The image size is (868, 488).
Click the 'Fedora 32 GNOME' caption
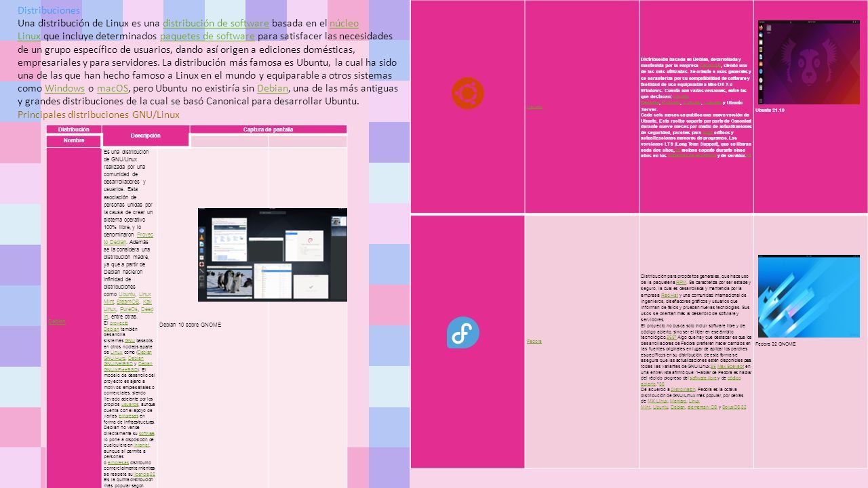click(776, 344)
